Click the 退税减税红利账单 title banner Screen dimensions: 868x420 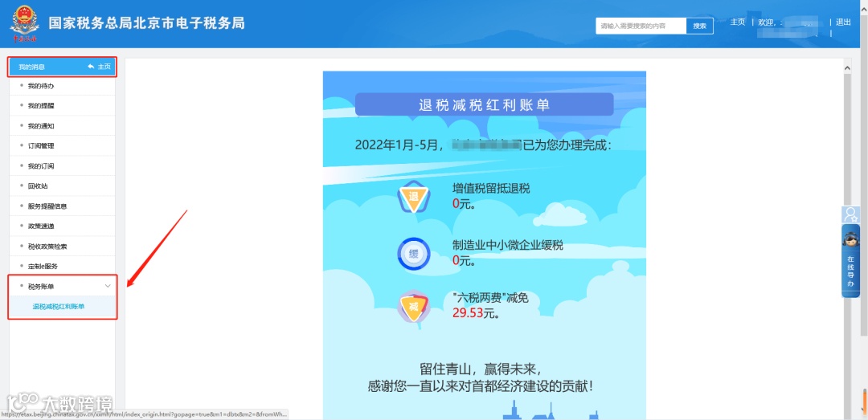point(485,104)
